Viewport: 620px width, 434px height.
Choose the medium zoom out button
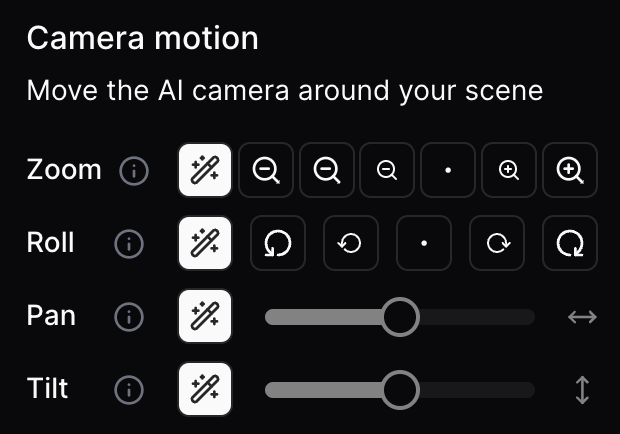click(327, 170)
